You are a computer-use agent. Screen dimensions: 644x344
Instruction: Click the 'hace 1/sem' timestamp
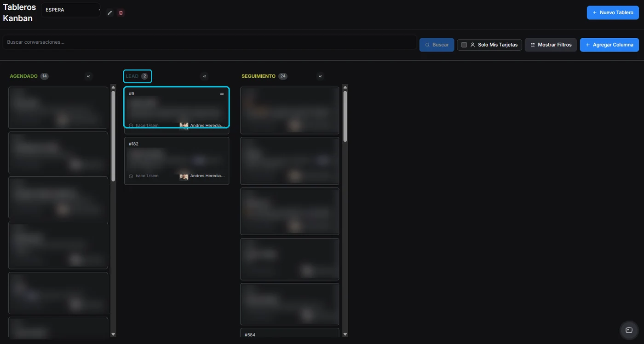pos(147,176)
